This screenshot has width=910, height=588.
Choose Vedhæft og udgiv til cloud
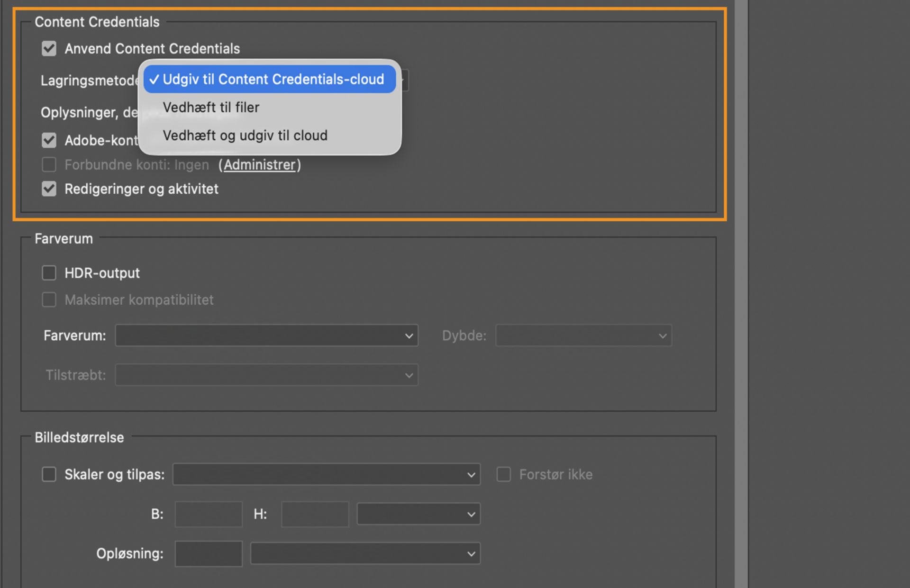[270, 136]
